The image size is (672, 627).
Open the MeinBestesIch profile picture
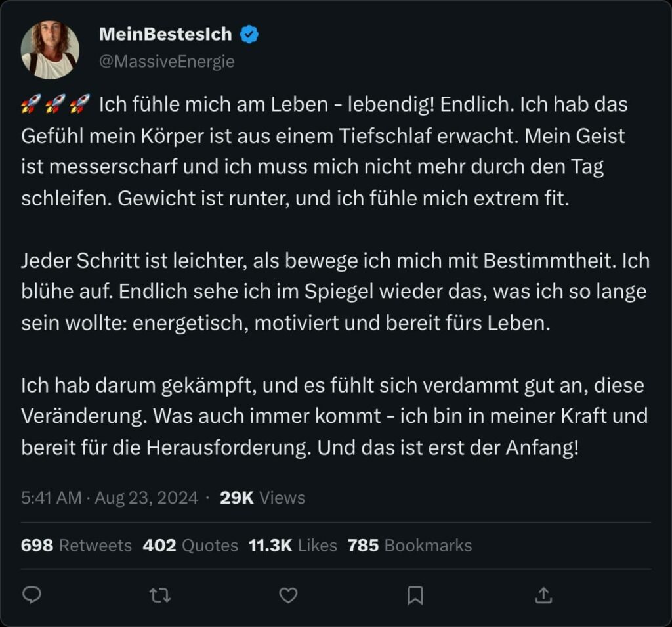(50, 50)
